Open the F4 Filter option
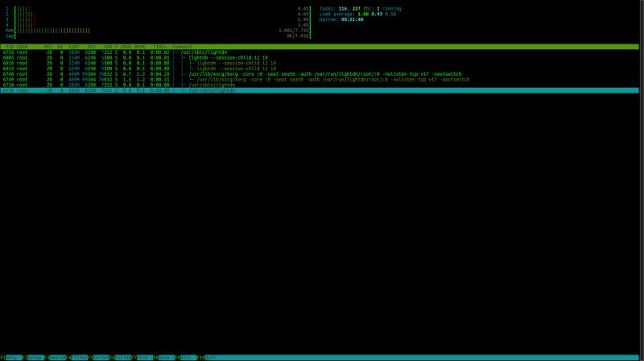 pos(76,358)
